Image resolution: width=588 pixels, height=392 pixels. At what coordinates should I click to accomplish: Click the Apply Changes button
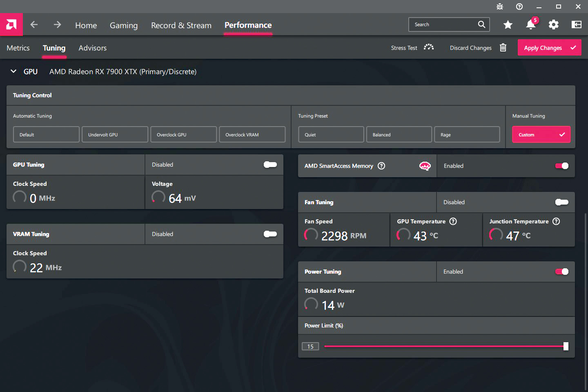(x=549, y=48)
